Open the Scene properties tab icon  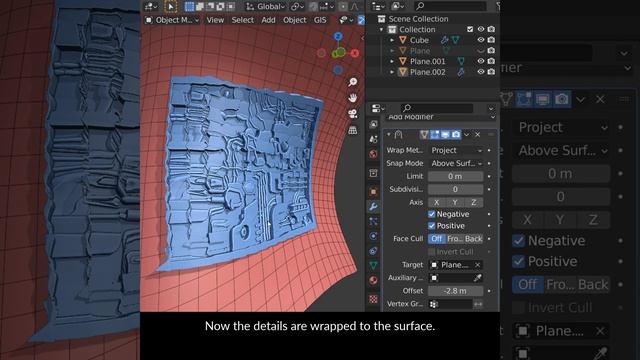[x=373, y=139]
